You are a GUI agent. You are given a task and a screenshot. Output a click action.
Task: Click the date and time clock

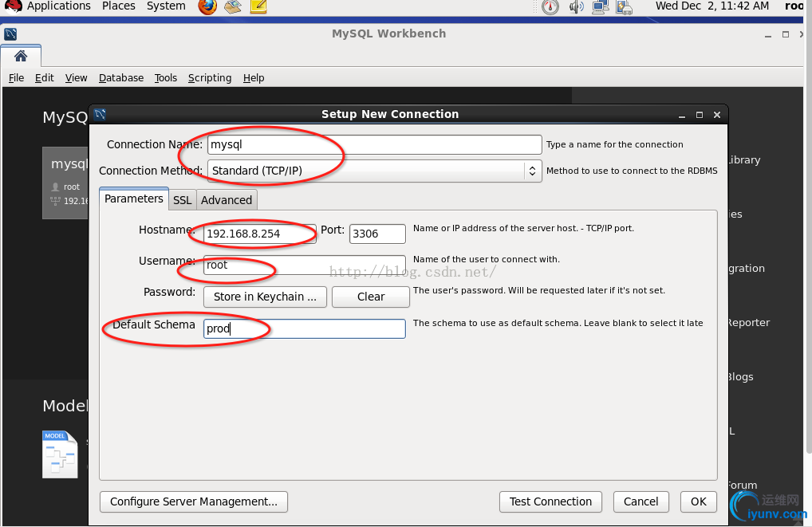click(x=712, y=6)
